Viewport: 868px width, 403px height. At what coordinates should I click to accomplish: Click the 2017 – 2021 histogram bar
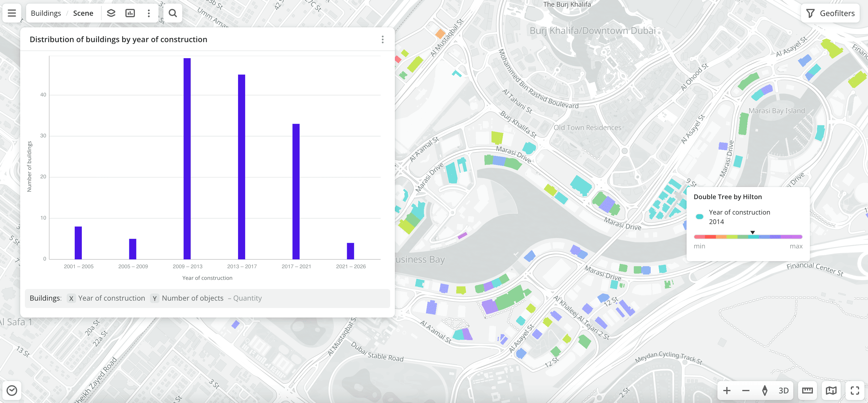296,191
